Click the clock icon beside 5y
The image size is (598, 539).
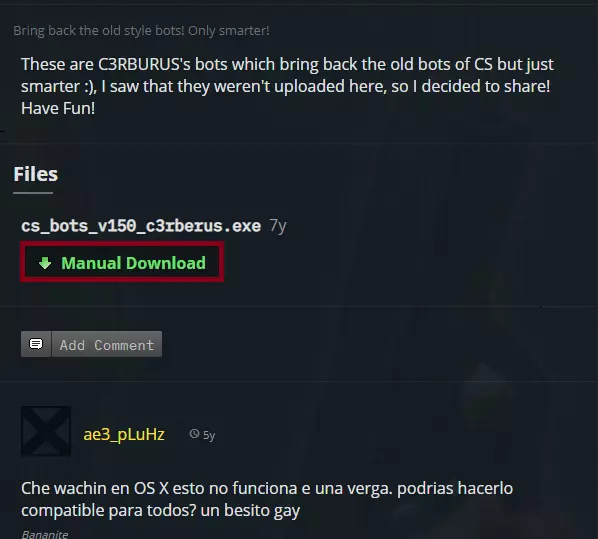pos(195,434)
